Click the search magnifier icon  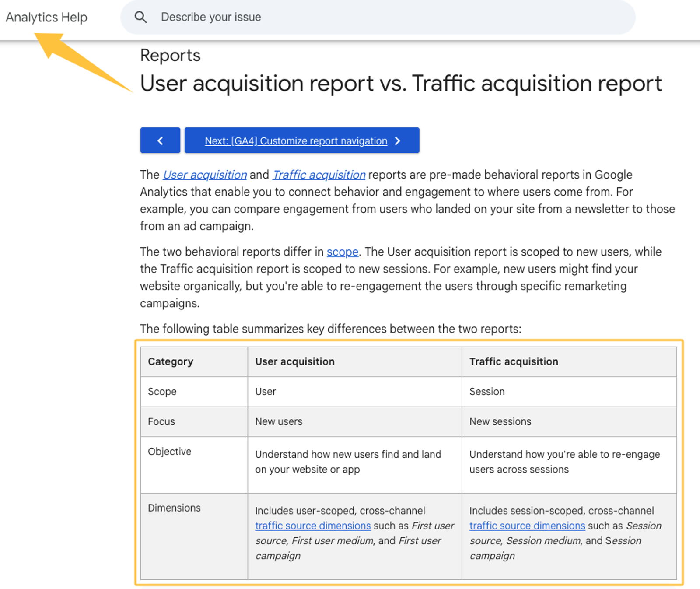pyautogui.click(x=140, y=17)
